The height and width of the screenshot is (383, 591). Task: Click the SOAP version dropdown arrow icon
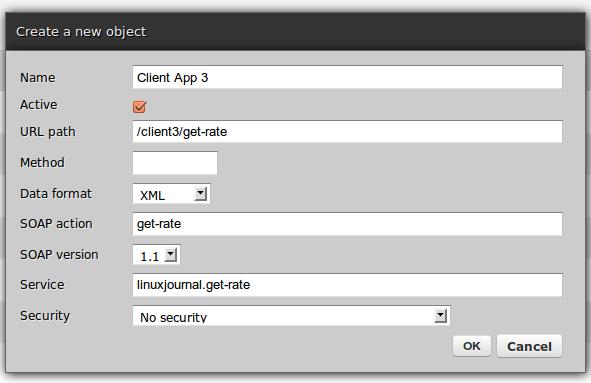coord(171,255)
